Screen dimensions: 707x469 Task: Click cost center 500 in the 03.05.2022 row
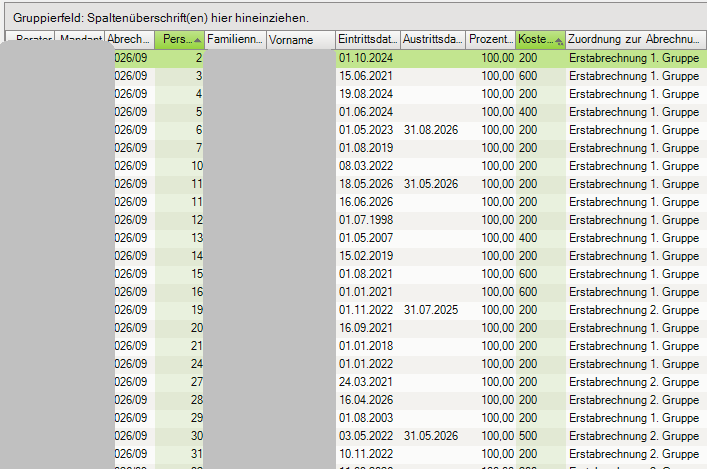point(528,436)
